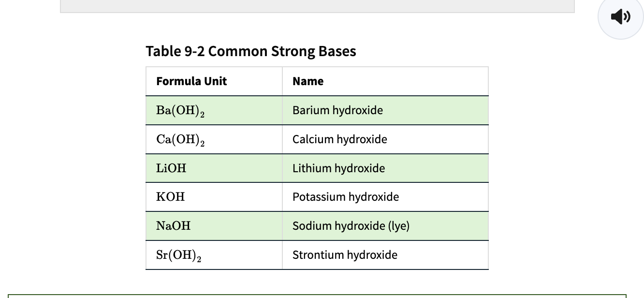The width and height of the screenshot is (644, 298).
Task: Select the Ca(OH)2 formula cell
Action: pos(214,139)
